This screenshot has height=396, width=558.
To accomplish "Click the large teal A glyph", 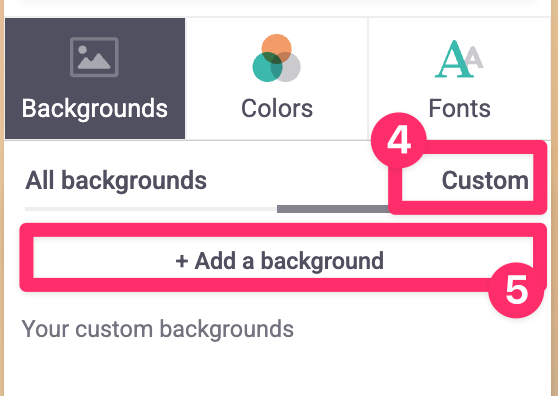I will 454,59.
